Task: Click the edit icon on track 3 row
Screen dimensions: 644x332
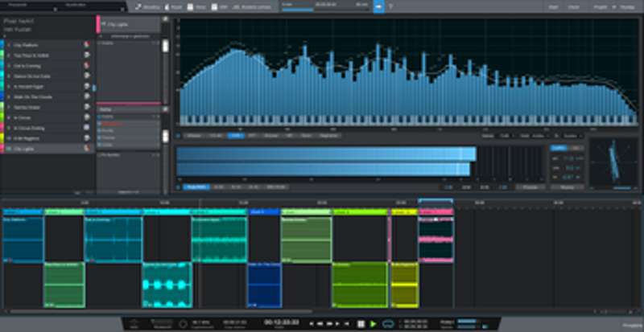Action: click(x=87, y=65)
